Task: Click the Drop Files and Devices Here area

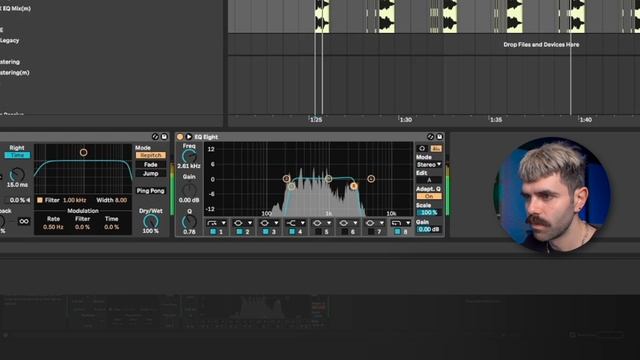Action: point(541,44)
